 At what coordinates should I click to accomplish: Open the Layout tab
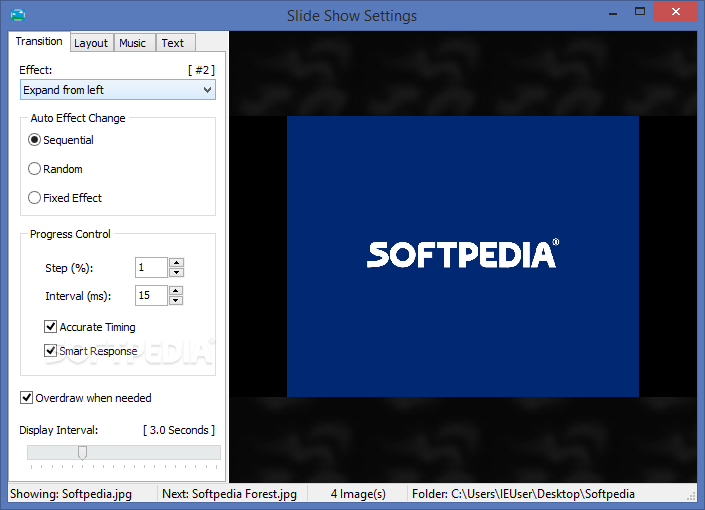(91, 43)
